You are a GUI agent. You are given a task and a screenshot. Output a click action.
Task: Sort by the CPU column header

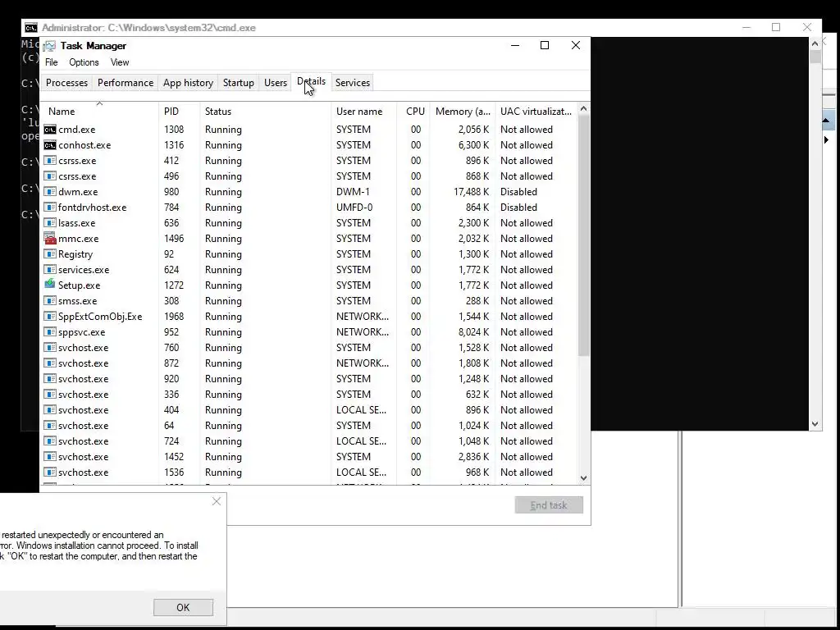tap(413, 112)
